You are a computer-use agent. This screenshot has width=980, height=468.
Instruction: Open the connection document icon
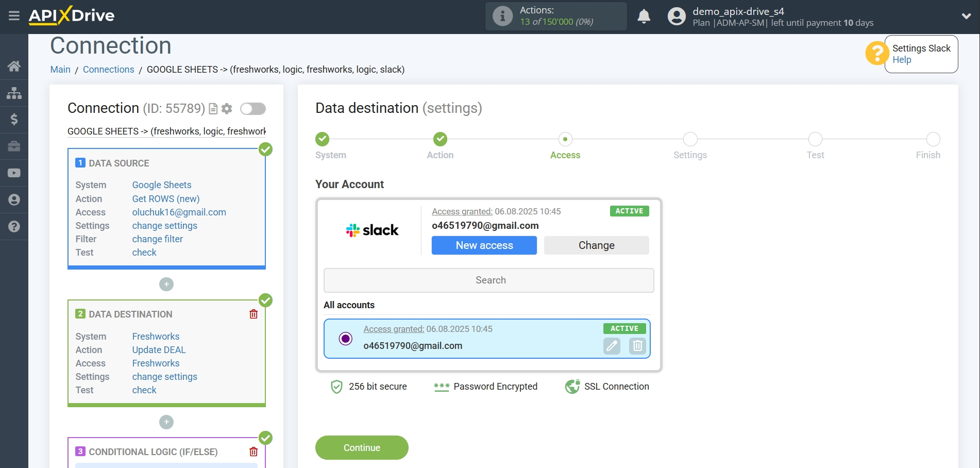click(x=213, y=109)
